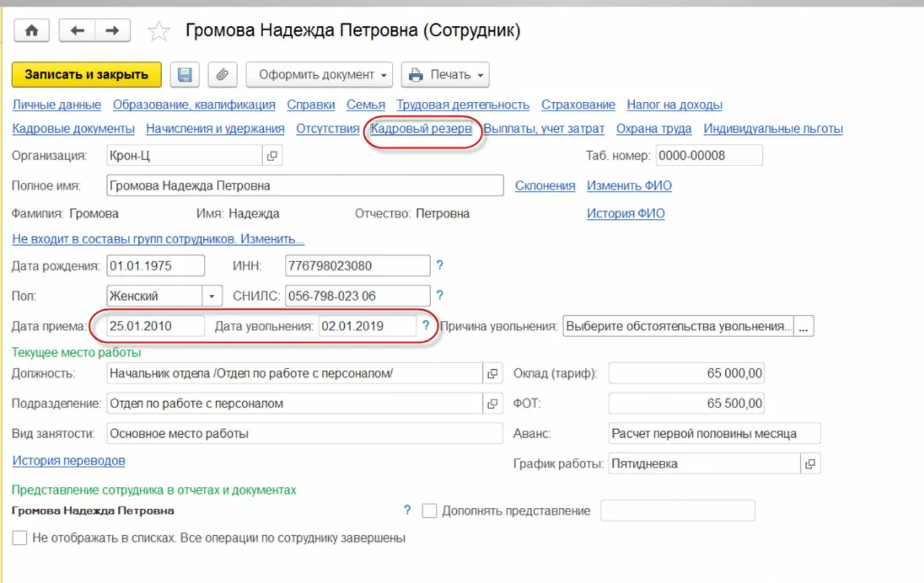
Task: Open the Склонения link
Action: [x=545, y=186]
